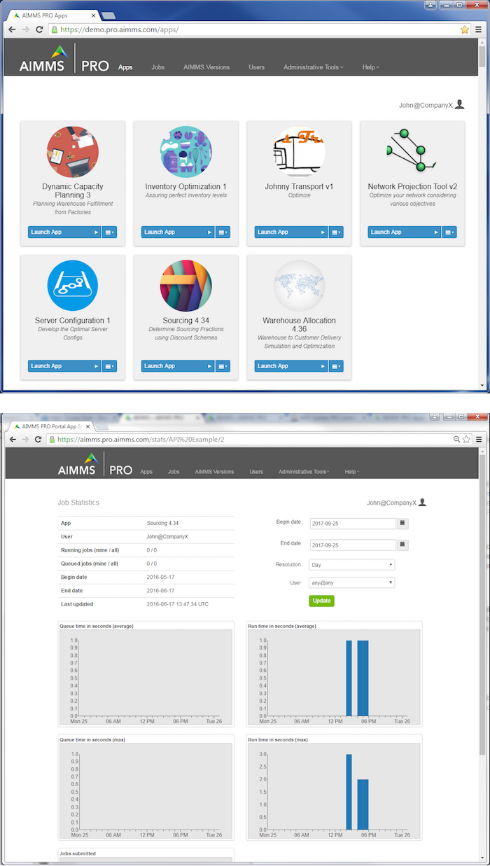Go to AIMMS Versions in Apps window
This screenshot has height=866, width=490.
[x=207, y=67]
